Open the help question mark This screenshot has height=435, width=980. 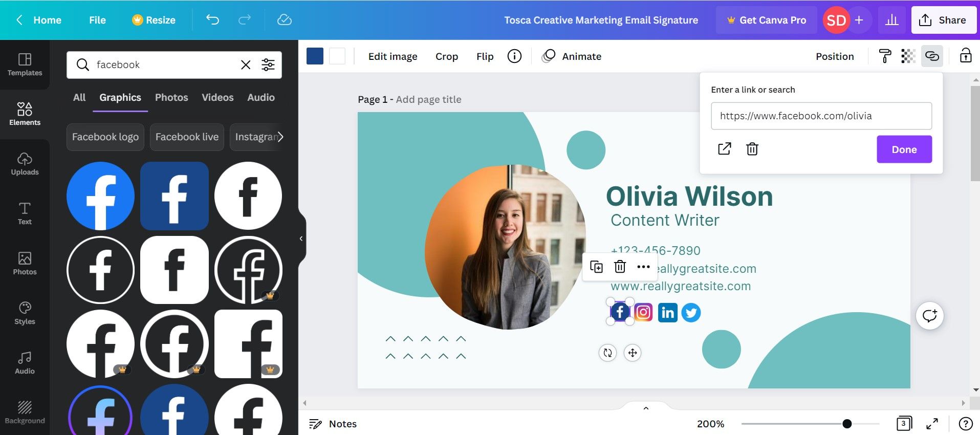pos(965,424)
